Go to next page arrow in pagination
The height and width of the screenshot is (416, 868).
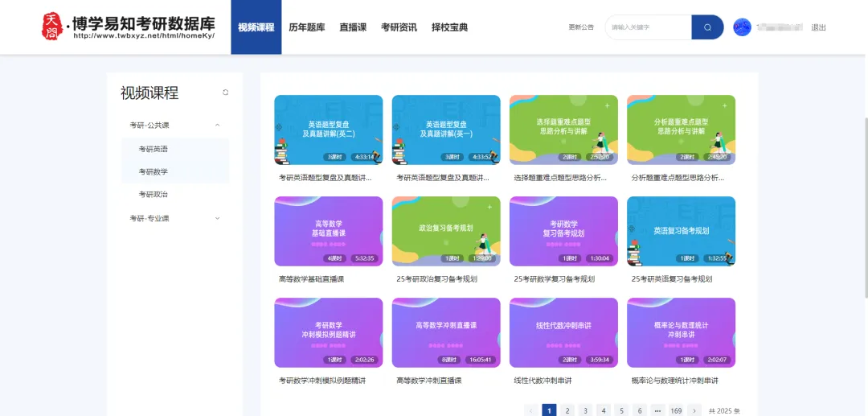(695, 410)
